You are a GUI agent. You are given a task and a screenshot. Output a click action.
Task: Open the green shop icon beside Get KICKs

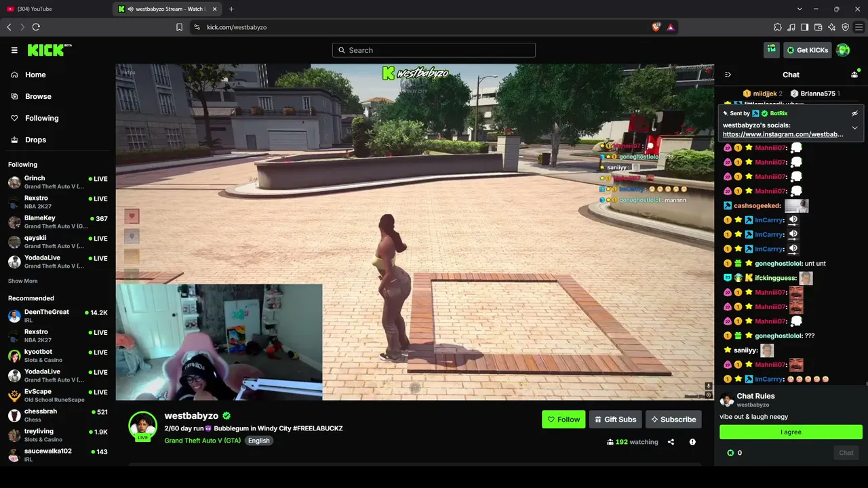coord(771,49)
